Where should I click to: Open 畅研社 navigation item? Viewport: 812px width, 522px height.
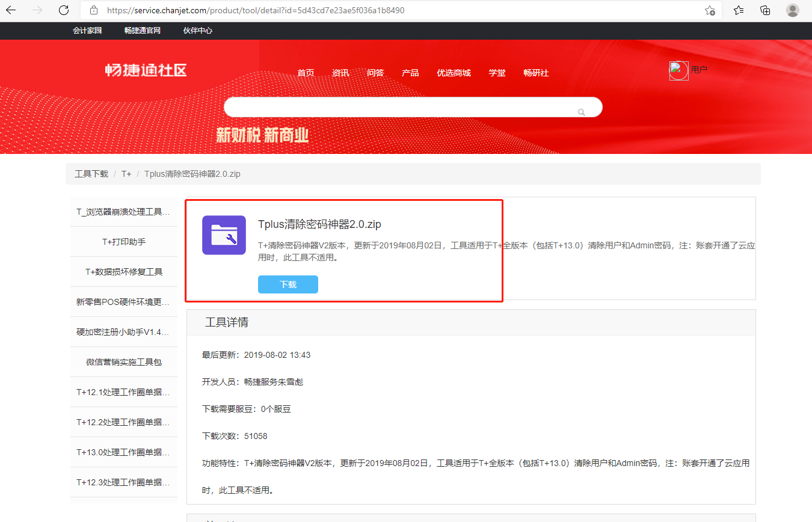coord(536,73)
